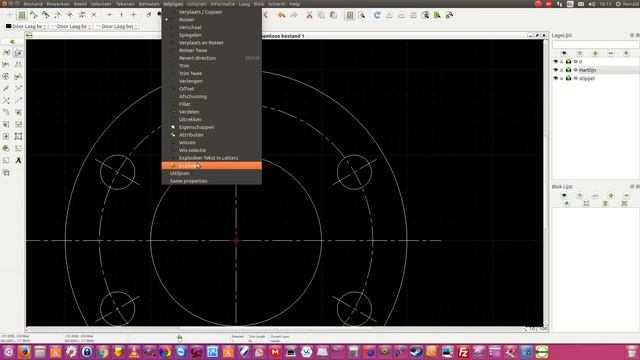The image size is (640, 360).
Task: Toggle the grid view icon in top toolbar
Action: tap(350, 16)
